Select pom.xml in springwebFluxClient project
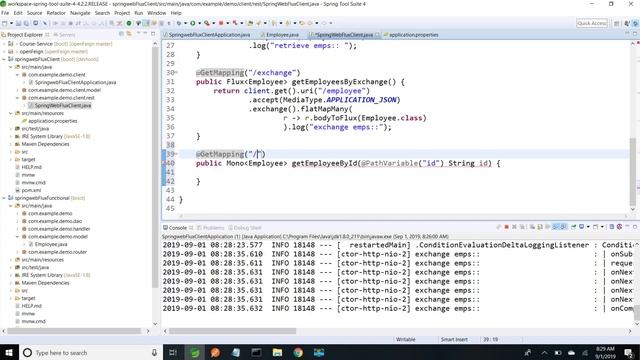 [31, 190]
